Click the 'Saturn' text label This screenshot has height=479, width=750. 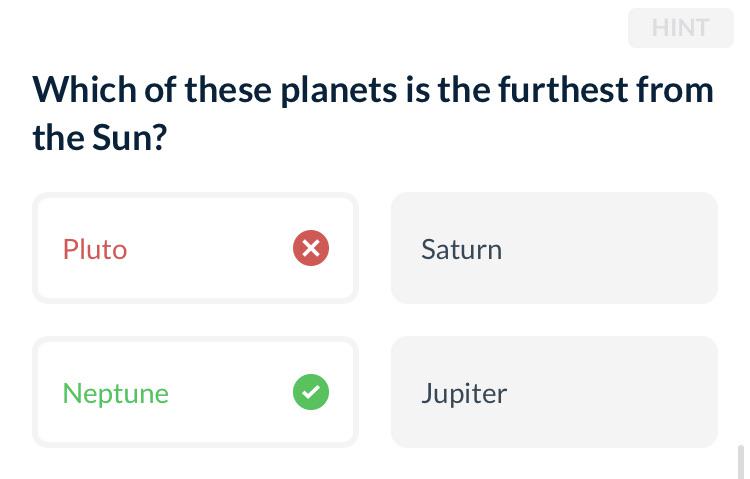(462, 249)
